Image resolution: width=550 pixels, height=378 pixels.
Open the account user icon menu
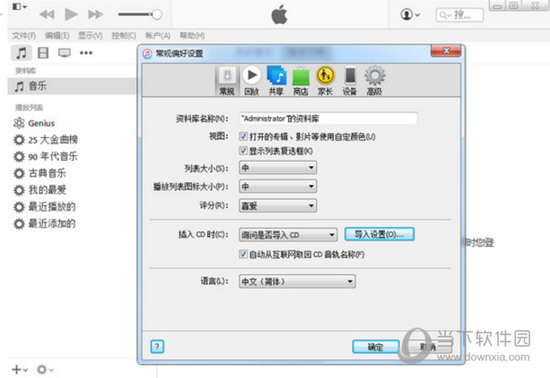coord(410,15)
